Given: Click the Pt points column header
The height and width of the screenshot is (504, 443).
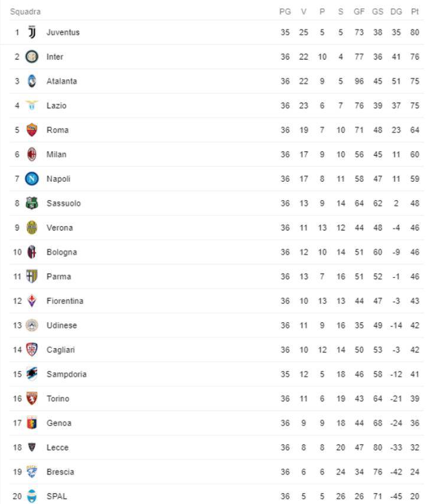Looking at the screenshot, I should coord(415,12).
